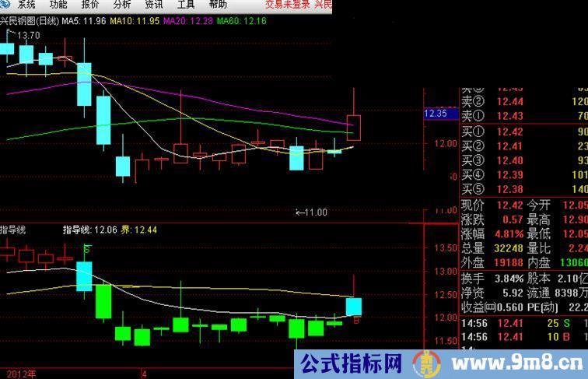The image size is (588, 379).
Task: Open the 帮助 menu
Action: tap(217, 5)
